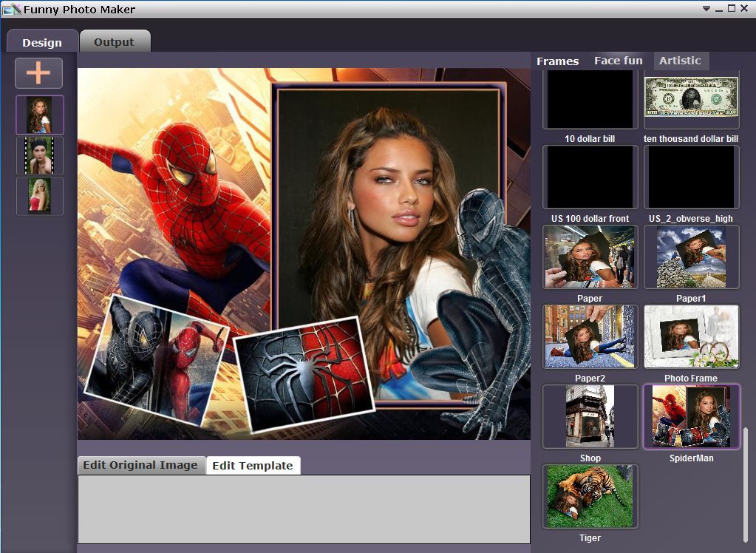Viewport: 756px width, 553px height.
Task: Select the brunette woman photo thumbnail
Action: coord(39,115)
